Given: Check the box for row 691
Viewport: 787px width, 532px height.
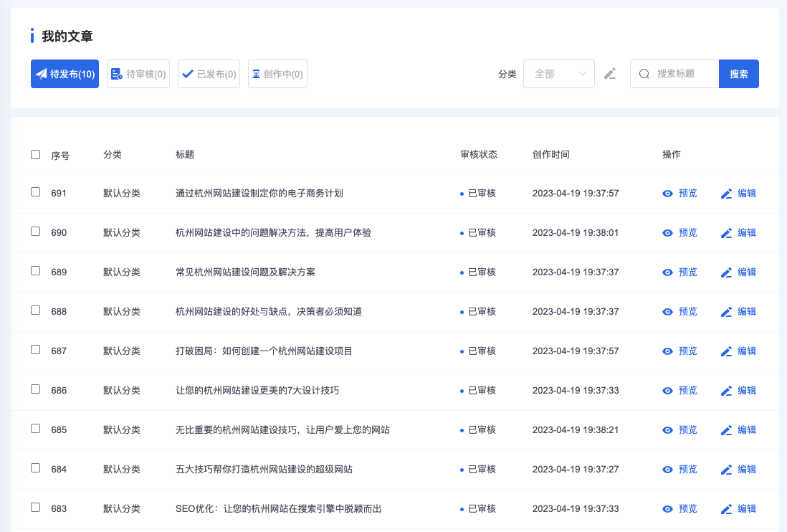Looking at the screenshot, I should [35, 191].
